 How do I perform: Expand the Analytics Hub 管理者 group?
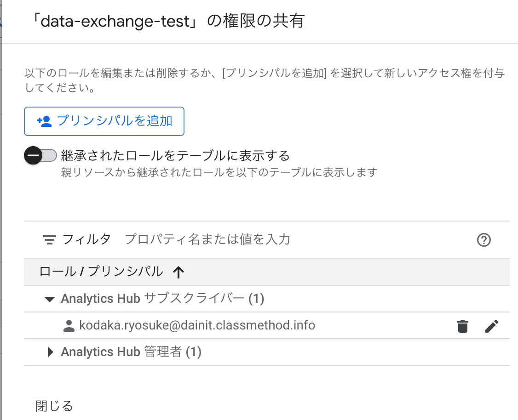pyautogui.click(x=50, y=352)
